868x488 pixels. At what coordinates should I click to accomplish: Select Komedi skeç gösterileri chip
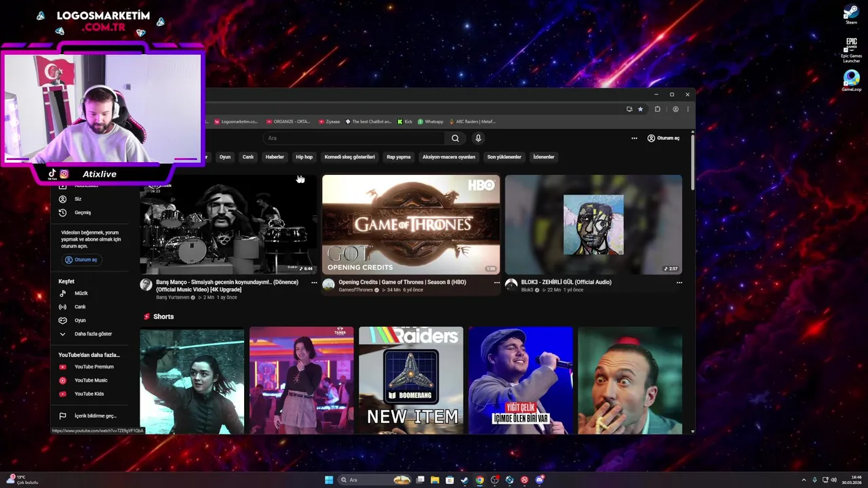point(350,157)
